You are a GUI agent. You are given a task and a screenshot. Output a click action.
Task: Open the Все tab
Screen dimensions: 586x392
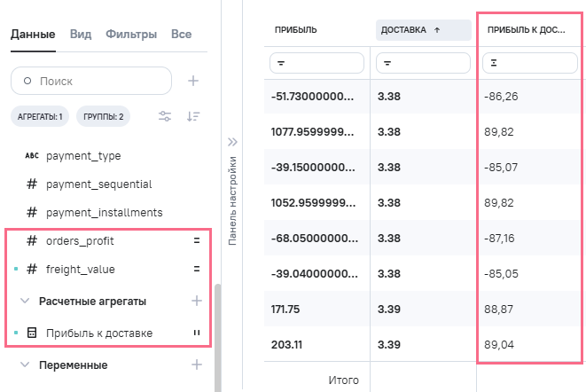181,35
